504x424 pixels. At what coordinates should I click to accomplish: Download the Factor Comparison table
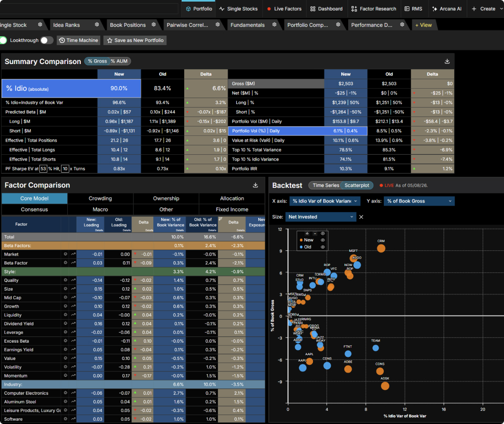255,185
